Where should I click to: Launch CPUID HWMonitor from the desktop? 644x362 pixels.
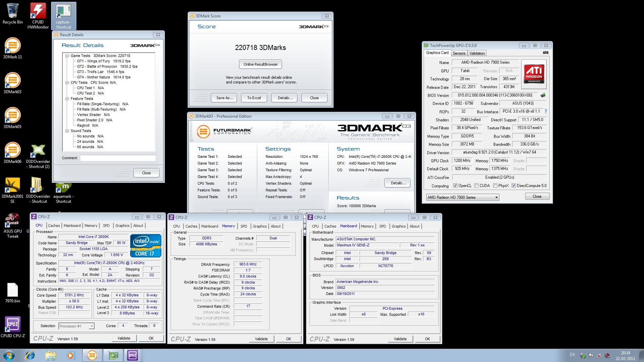[x=38, y=15]
